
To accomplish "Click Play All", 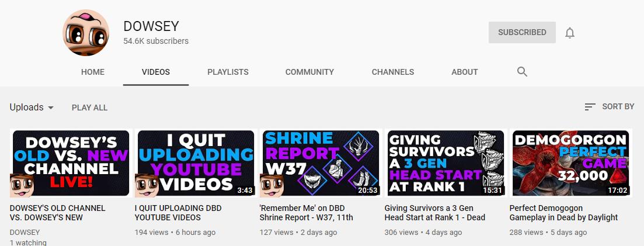I will pos(89,108).
